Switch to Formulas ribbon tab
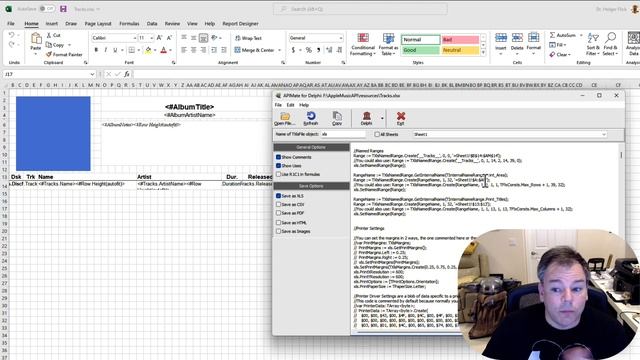This screenshot has height=360, width=640. click(x=129, y=24)
